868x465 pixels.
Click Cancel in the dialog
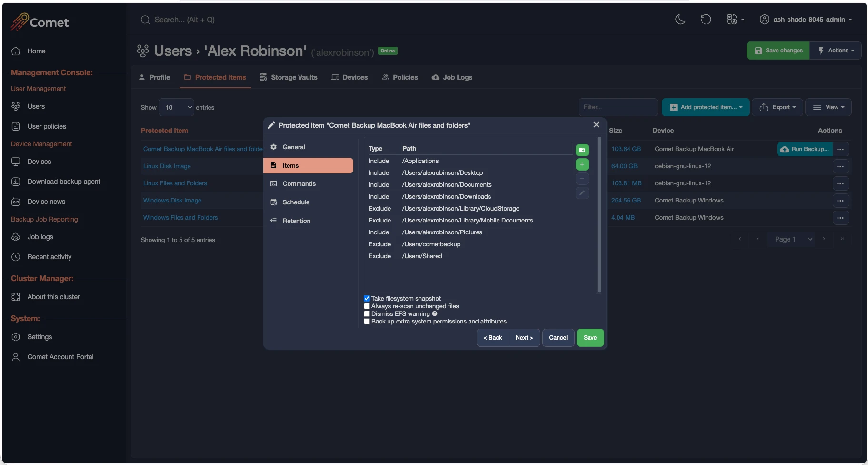click(x=558, y=338)
